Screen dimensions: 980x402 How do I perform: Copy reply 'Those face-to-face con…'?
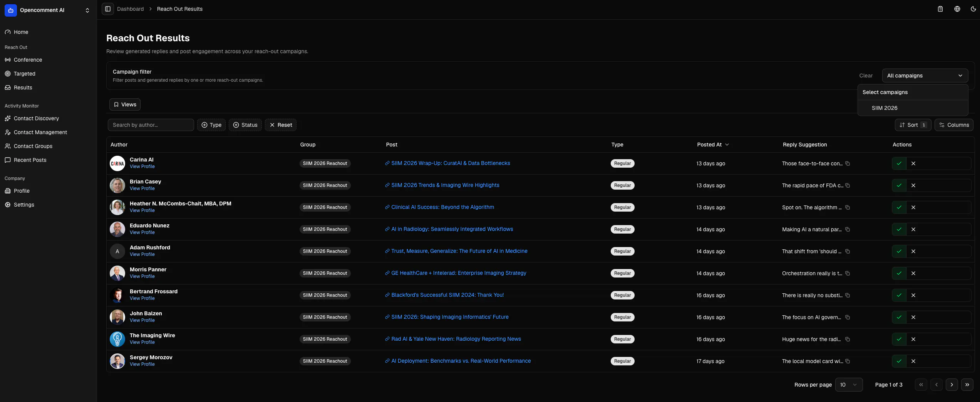coord(848,163)
